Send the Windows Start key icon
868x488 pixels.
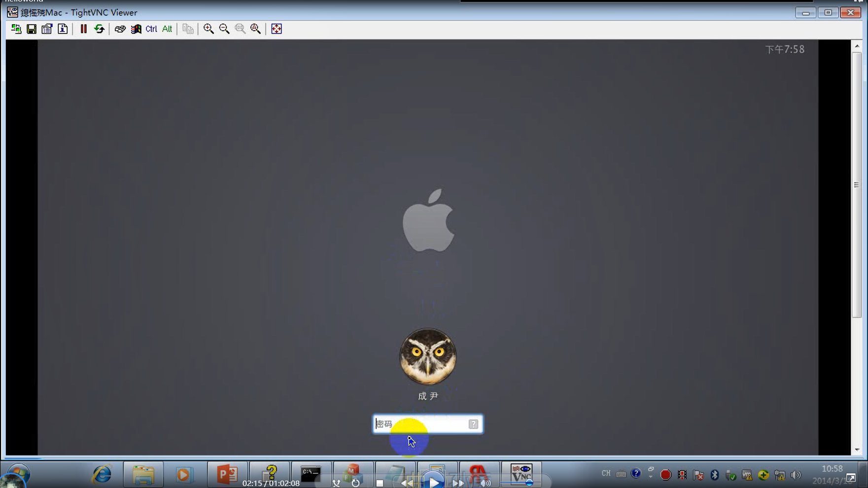(x=136, y=29)
